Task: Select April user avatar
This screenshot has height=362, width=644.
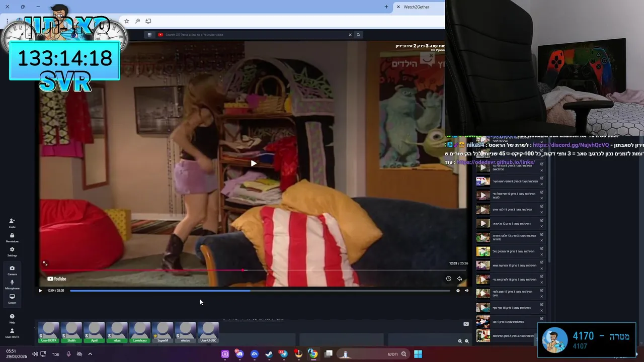Action: [94, 333]
